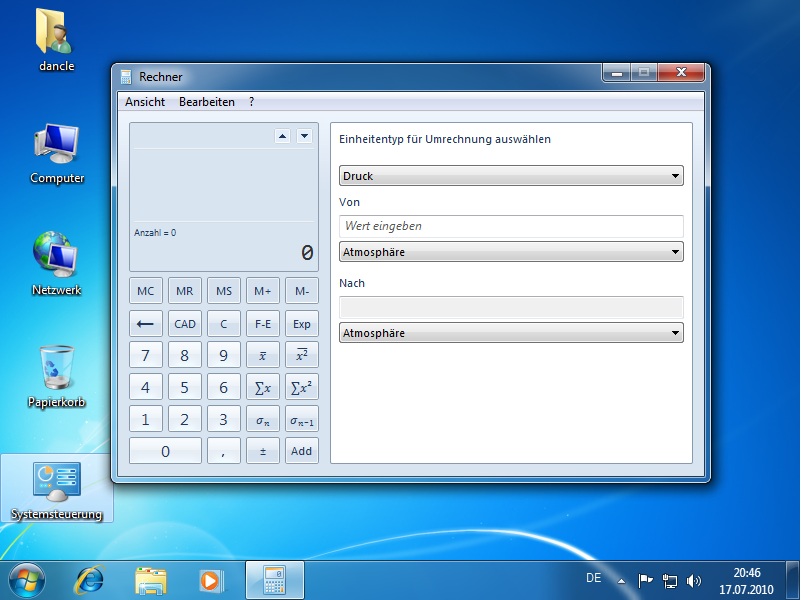
Task: Toggle the plus/minus sign key
Action: tap(263, 451)
